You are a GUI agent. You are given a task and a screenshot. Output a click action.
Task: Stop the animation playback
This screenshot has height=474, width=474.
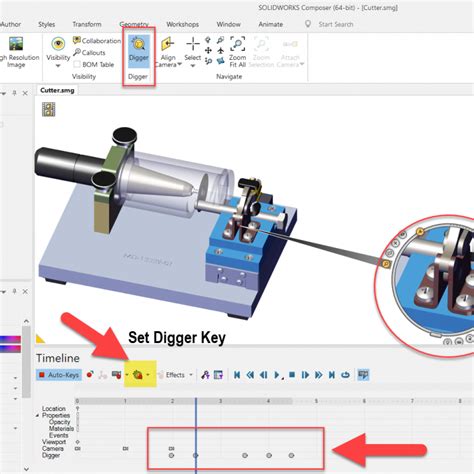(292, 375)
